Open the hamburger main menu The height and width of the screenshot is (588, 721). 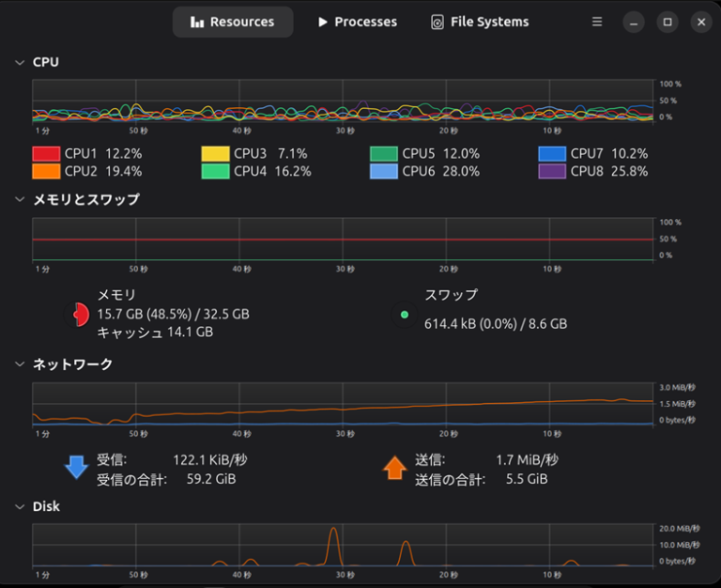click(x=597, y=22)
